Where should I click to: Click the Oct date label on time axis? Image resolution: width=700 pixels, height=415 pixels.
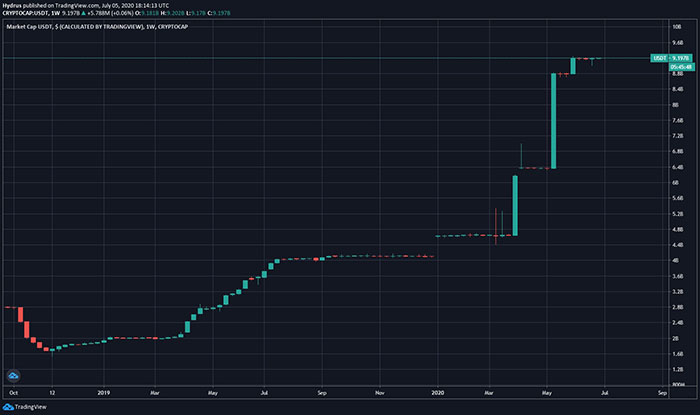[x=13, y=393]
